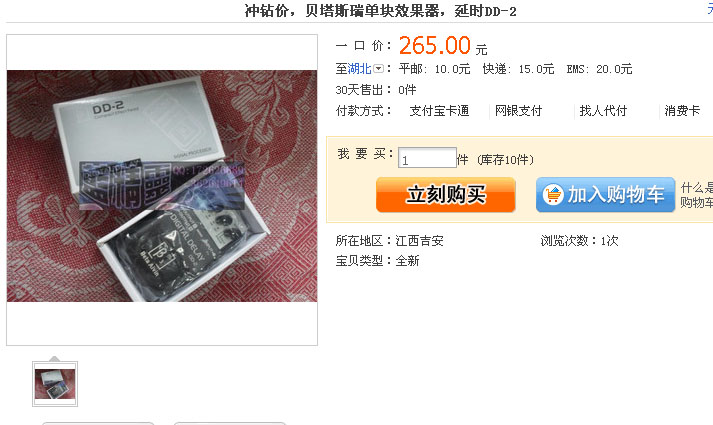This screenshot has height=425, width=713.
Task: Click the 平邮 10.0元 shipping option text
Action: (x=434, y=69)
